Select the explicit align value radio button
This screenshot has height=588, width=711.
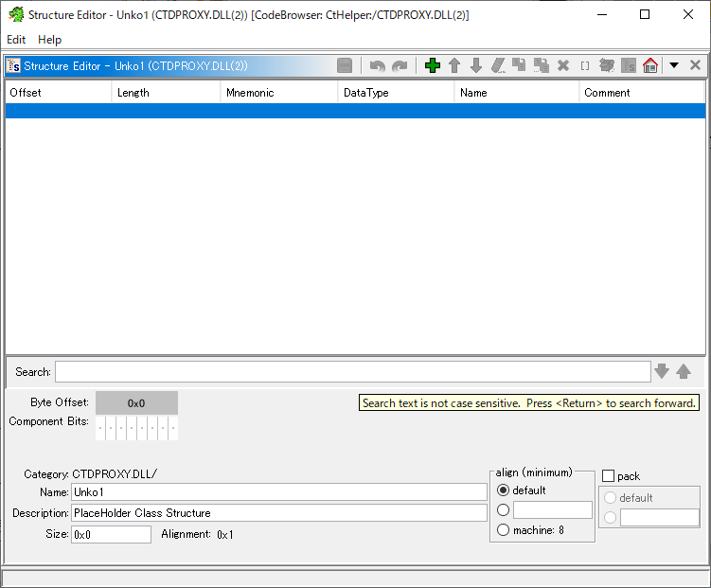point(503,510)
